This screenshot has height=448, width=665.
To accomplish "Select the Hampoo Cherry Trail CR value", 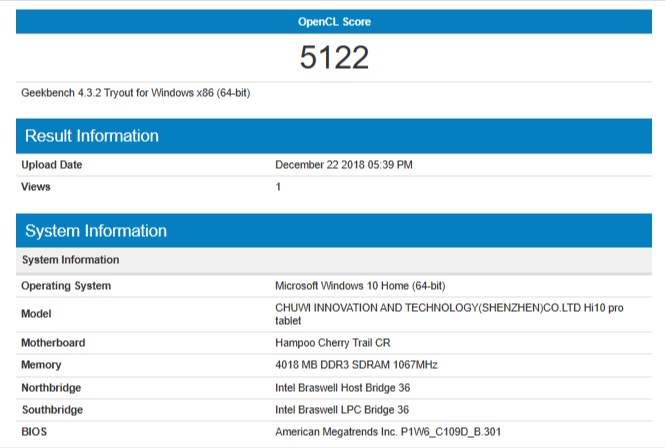I will (x=333, y=343).
